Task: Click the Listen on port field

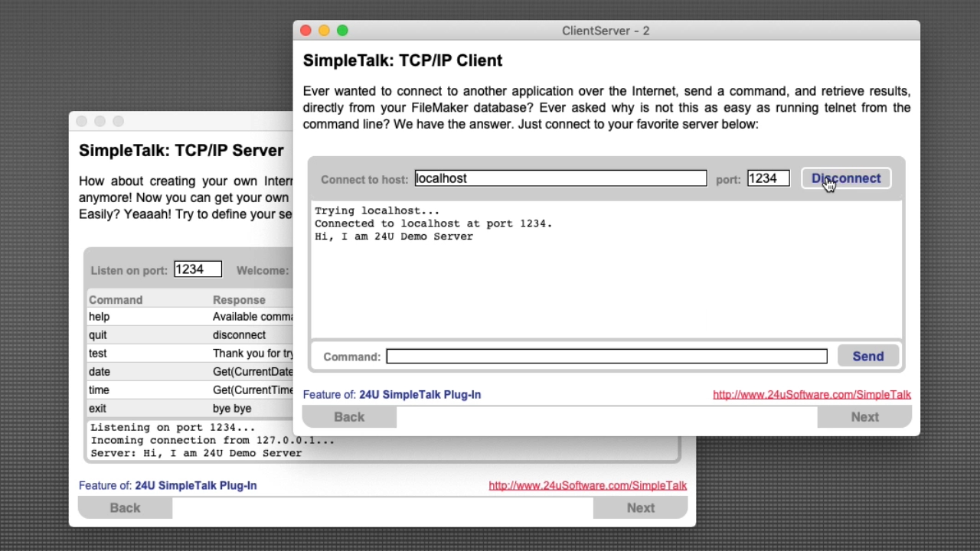Action: (x=198, y=269)
